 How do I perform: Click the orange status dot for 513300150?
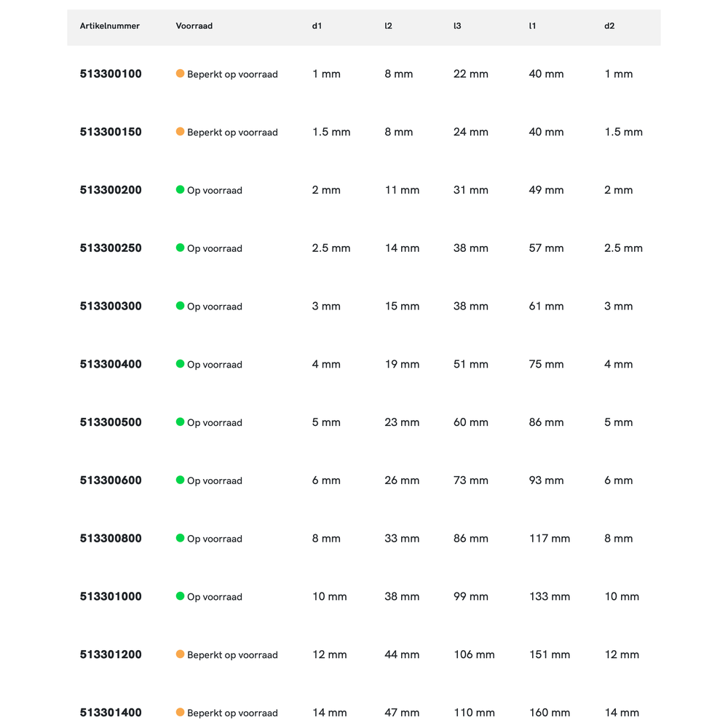pos(180,132)
